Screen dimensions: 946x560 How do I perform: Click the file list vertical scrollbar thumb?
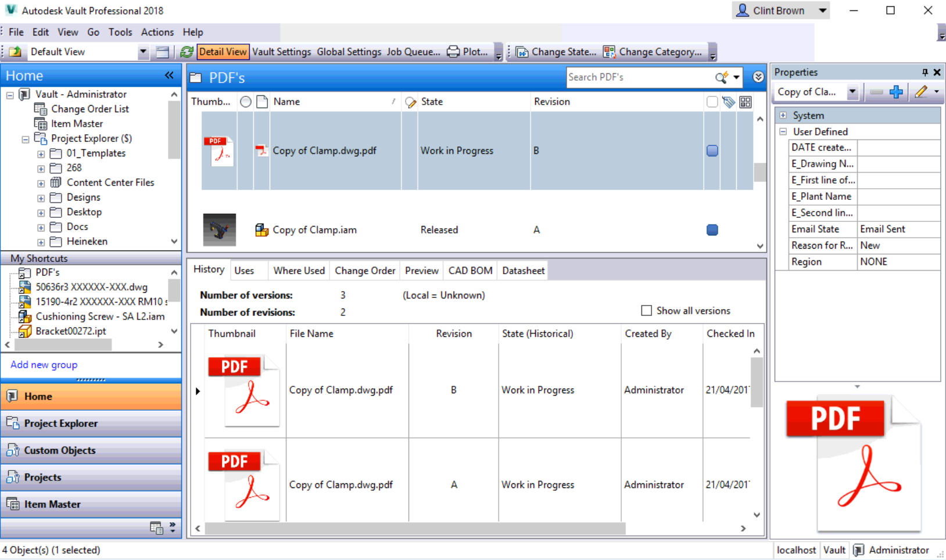759,172
